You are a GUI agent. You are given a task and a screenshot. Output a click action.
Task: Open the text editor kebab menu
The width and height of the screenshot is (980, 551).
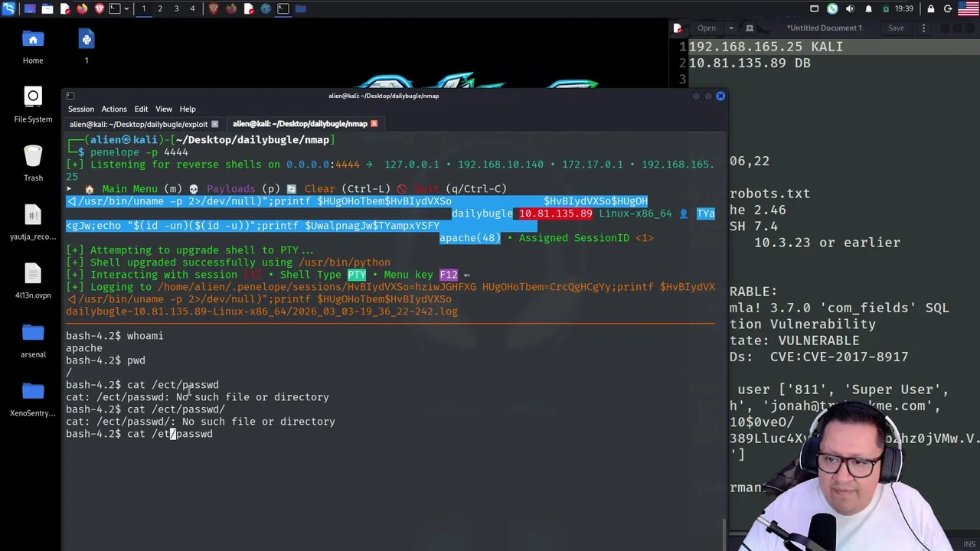click(923, 28)
